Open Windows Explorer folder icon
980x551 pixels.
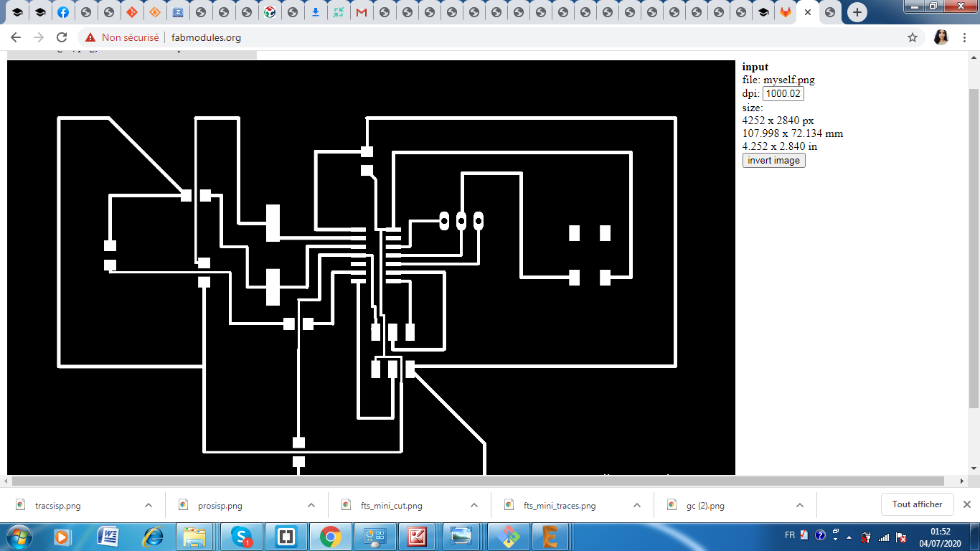pos(194,537)
